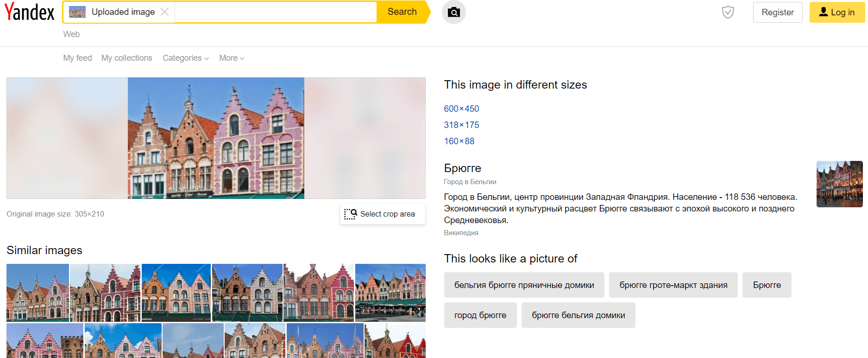Open third similar image in top row

pyautogui.click(x=176, y=293)
